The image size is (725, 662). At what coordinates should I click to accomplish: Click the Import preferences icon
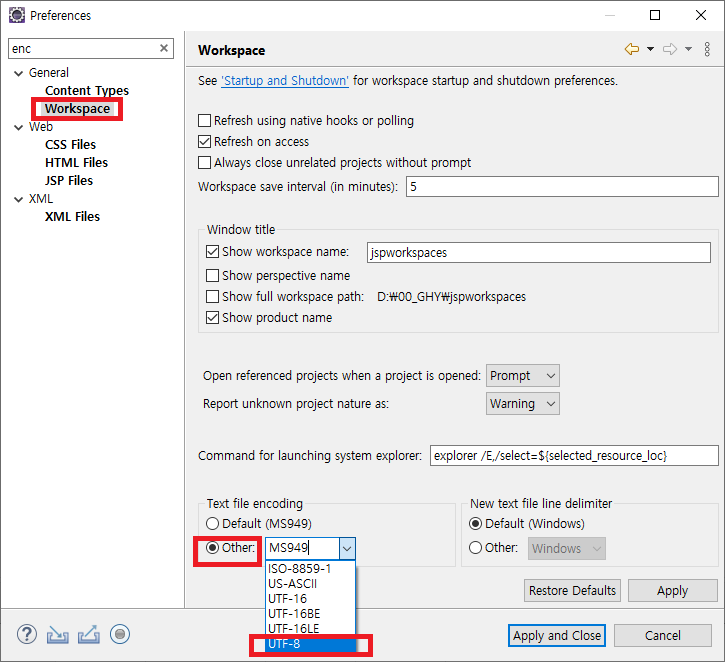click(57, 635)
